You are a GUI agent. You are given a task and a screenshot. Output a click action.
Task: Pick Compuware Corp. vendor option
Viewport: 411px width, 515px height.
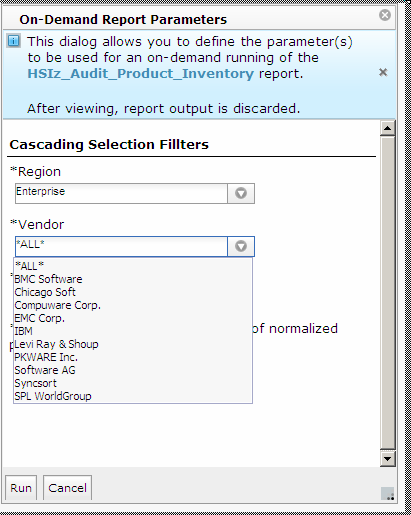133,305
